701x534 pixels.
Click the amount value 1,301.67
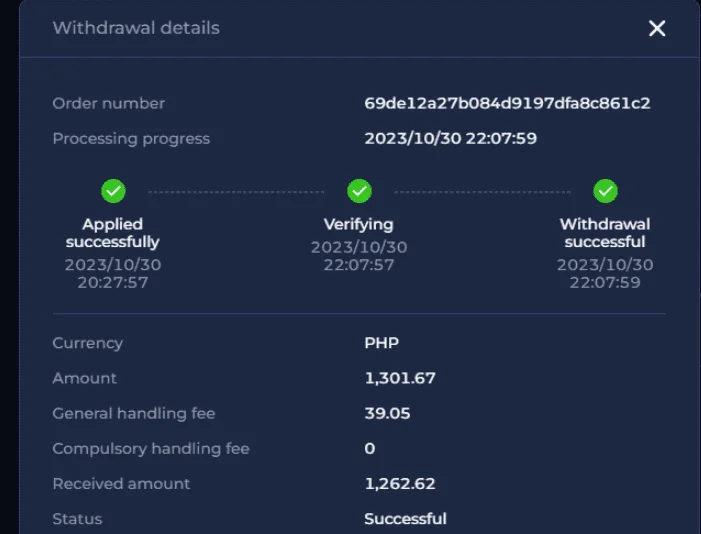(x=400, y=378)
